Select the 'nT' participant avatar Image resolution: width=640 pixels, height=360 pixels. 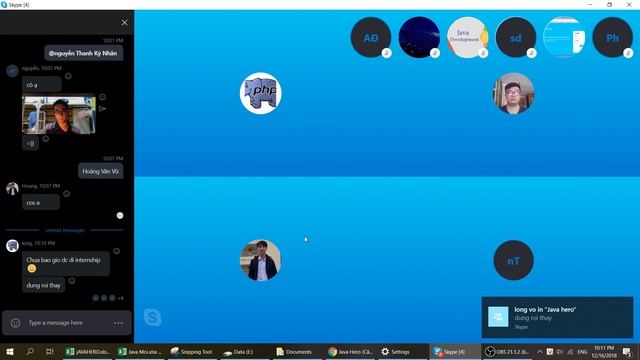[513, 260]
